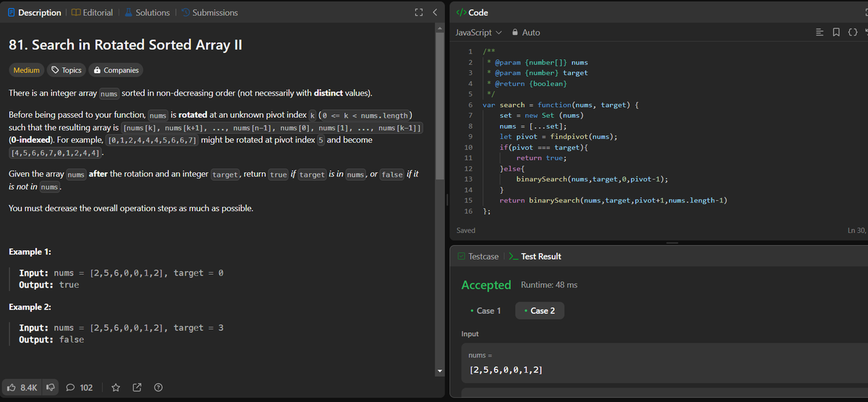Click the thumbs-down dislike icon
Image resolution: width=868 pixels, height=402 pixels.
tap(51, 388)
